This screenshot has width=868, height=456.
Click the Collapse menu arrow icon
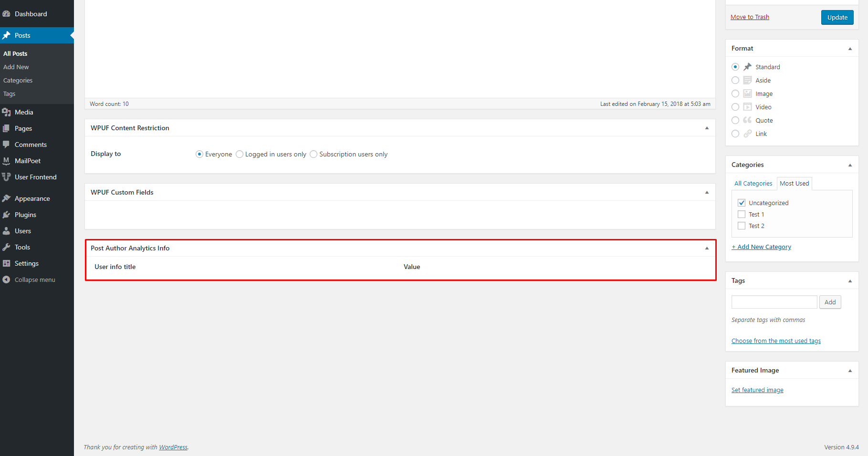tap(6, 280)
